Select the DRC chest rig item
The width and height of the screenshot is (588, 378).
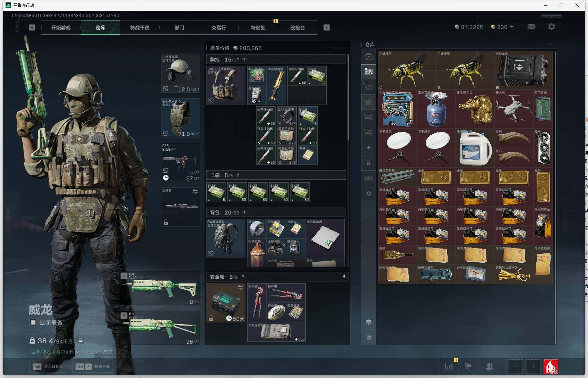[x=226, y=85]
